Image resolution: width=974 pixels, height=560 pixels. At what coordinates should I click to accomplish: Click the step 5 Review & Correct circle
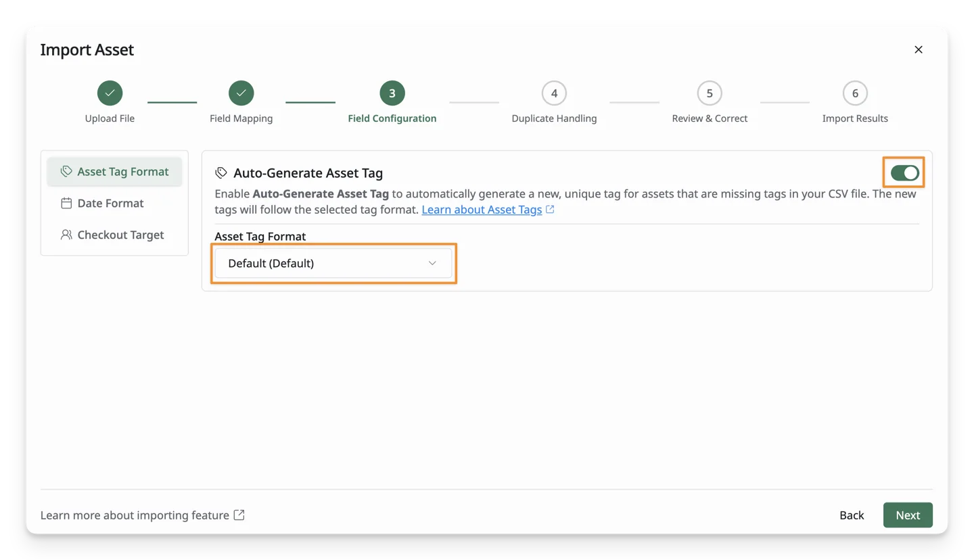click(710, 93)
